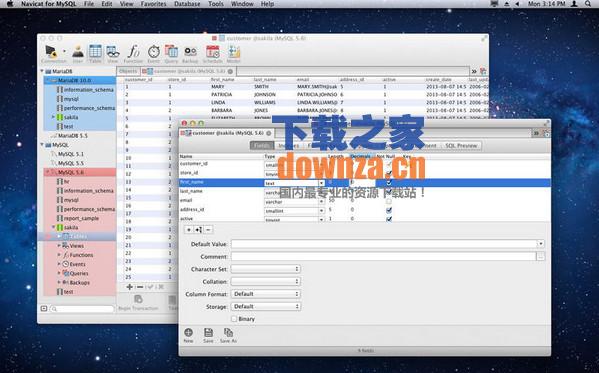This screenshot has width=599, height=373.
Task: Click the sidebar toggle icon beside search
Action: (x=44, y=308)
